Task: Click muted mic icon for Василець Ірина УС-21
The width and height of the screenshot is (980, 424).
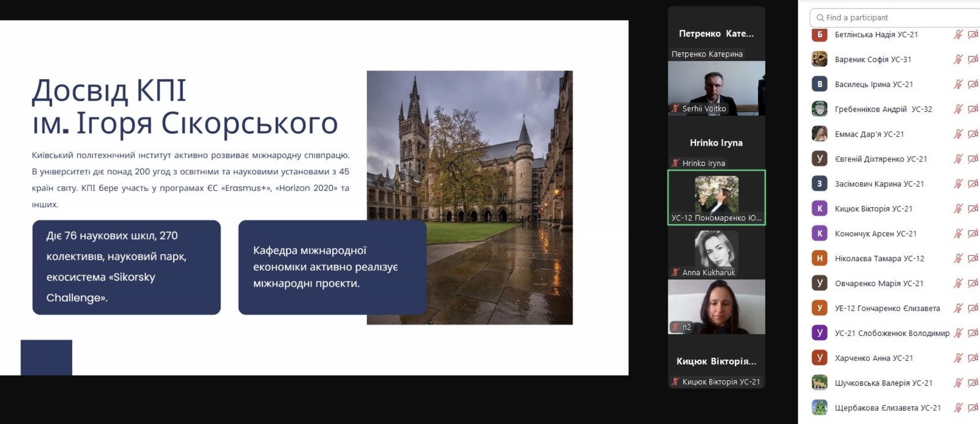Action: click(958, 84)
